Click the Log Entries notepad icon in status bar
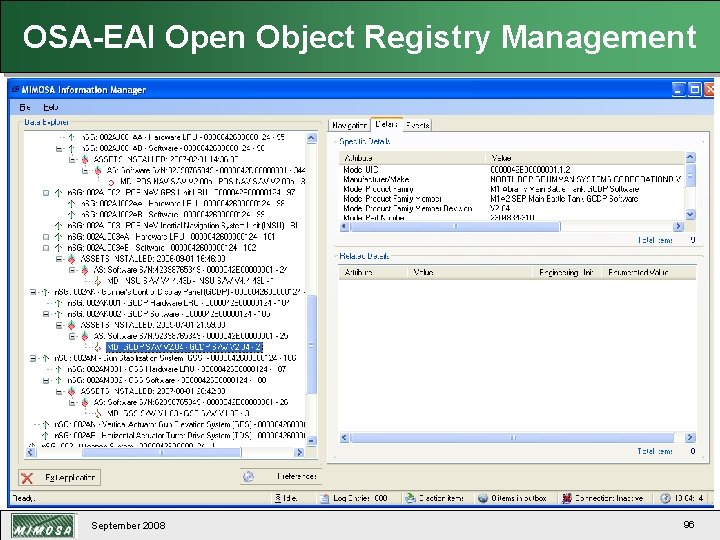 pyautogui.click(x=324, y=498)
